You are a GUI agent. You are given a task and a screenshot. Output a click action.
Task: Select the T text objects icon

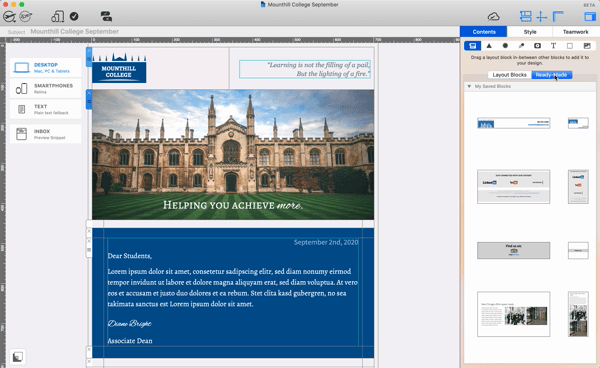point(553,46)
